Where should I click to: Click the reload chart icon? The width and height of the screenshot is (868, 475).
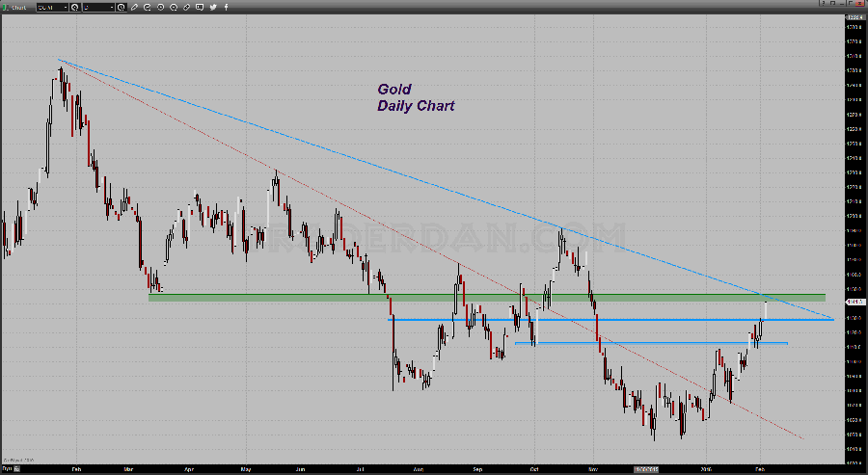148,7
